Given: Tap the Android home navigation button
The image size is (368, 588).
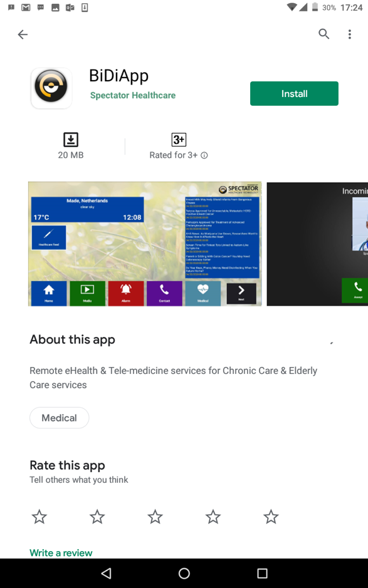Looking at the screenshot, I should (184, 573).
